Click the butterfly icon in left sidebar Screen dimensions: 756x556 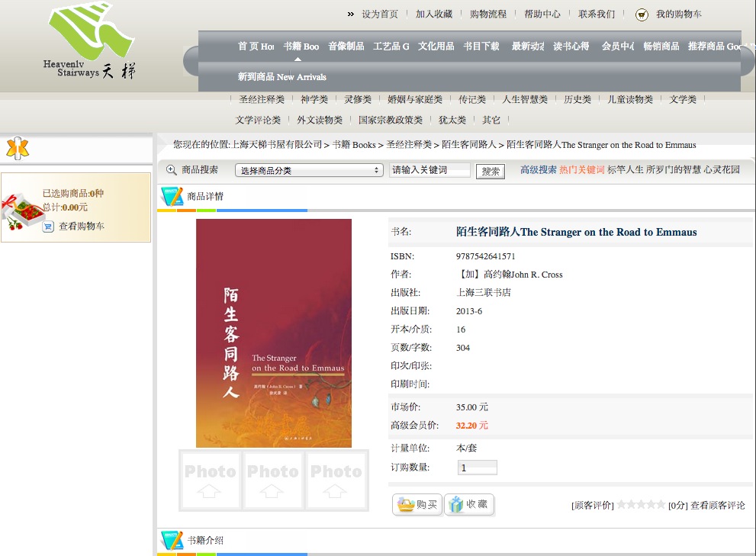(x=18, y=148)
